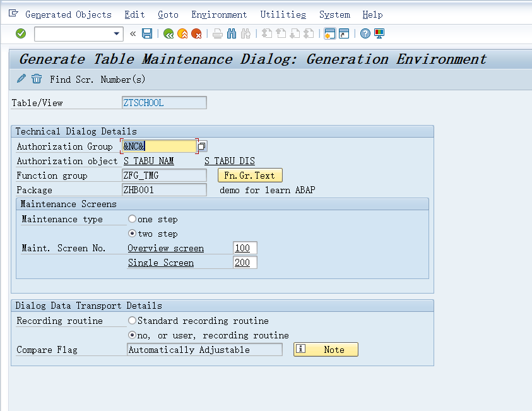
Task: Open the Utilities menu
Action: 283,15
